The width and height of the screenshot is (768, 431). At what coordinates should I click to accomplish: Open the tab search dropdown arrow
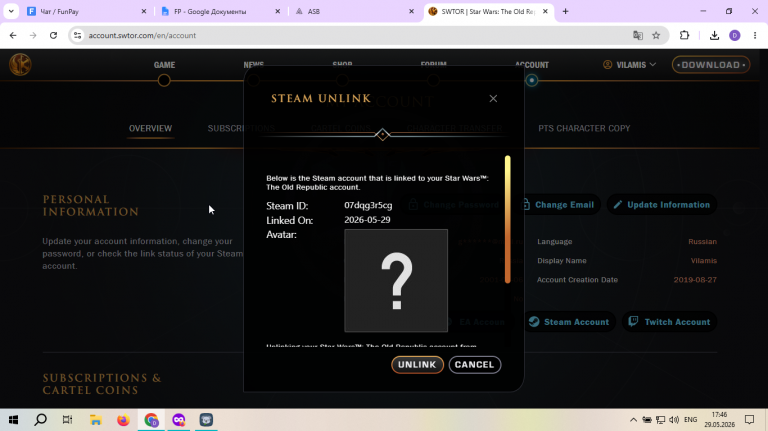pyautogui.click(x=11, y=11)
